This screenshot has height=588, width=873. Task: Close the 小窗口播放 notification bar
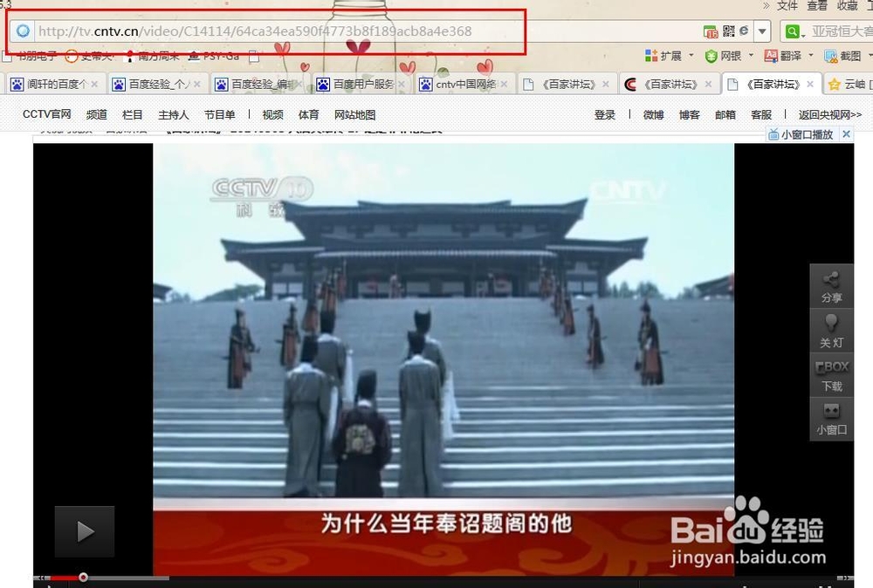pos(844,134)
